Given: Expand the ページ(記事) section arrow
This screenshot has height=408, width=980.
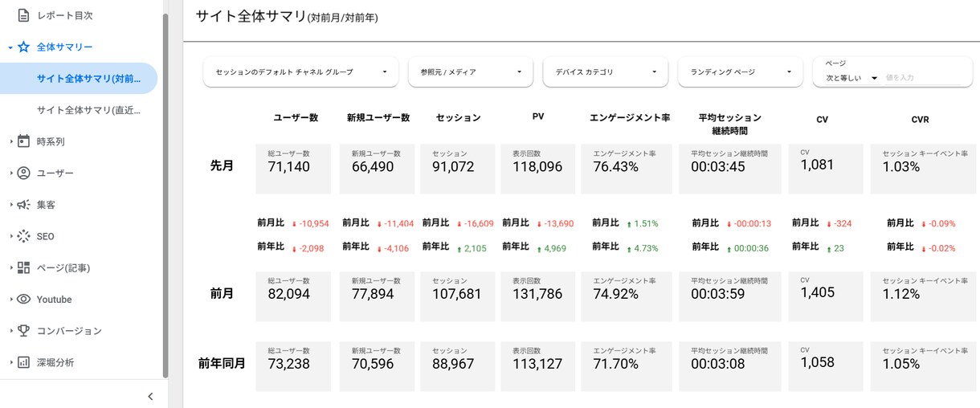Looking at the screenshot, I should (11, 267).
